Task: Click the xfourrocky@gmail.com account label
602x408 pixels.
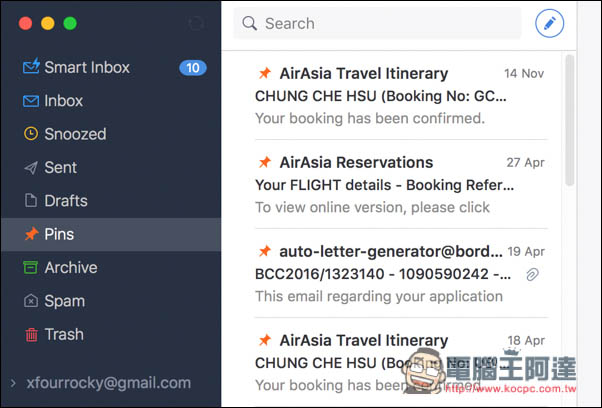Action: 109,383
